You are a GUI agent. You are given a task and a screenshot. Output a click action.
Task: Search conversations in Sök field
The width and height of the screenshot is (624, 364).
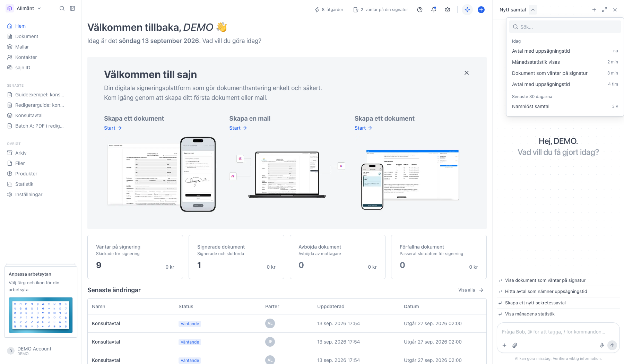[x=565, y=27]
